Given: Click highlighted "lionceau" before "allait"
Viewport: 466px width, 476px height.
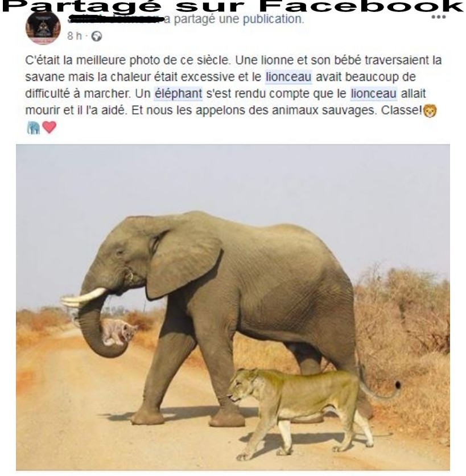Looking at the screenshot, I should coord(374,93).
